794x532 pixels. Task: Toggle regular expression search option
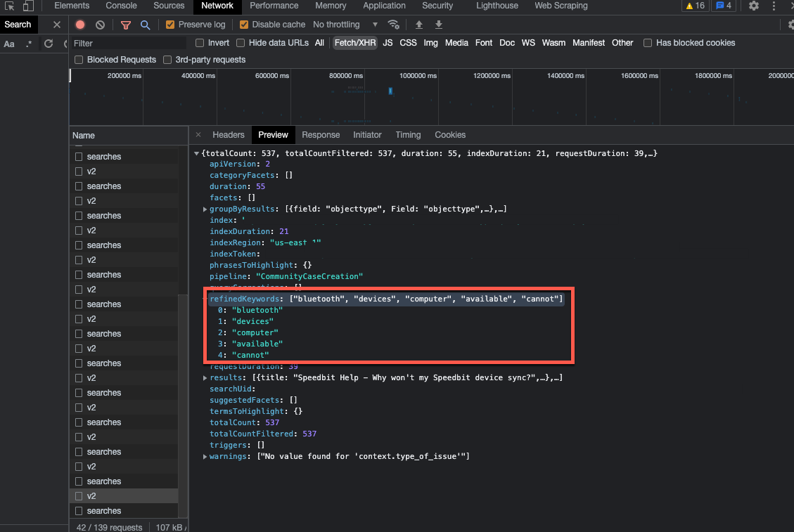coord(29,44)
